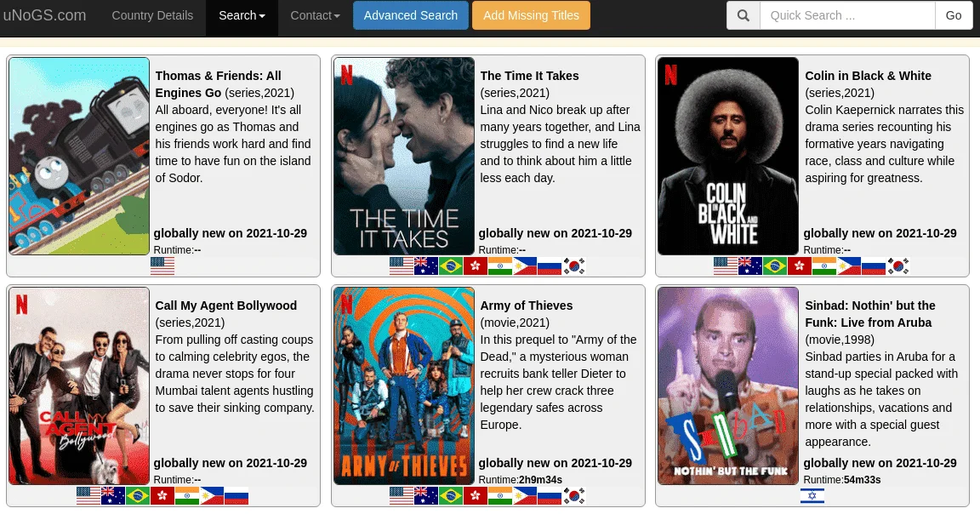
Task: Open the Colin in Black & White title
Action: click(x=868, y=76)
